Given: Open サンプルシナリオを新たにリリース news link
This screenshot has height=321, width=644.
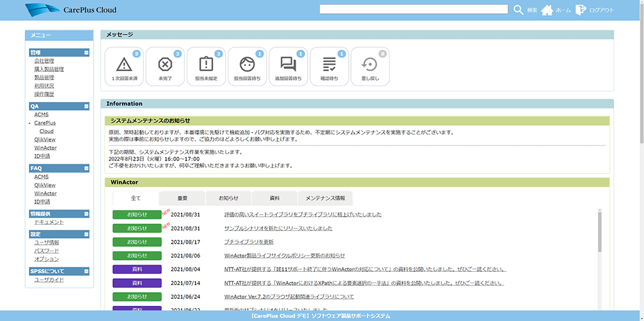Looking at the screenshot, I should (279, 228).
